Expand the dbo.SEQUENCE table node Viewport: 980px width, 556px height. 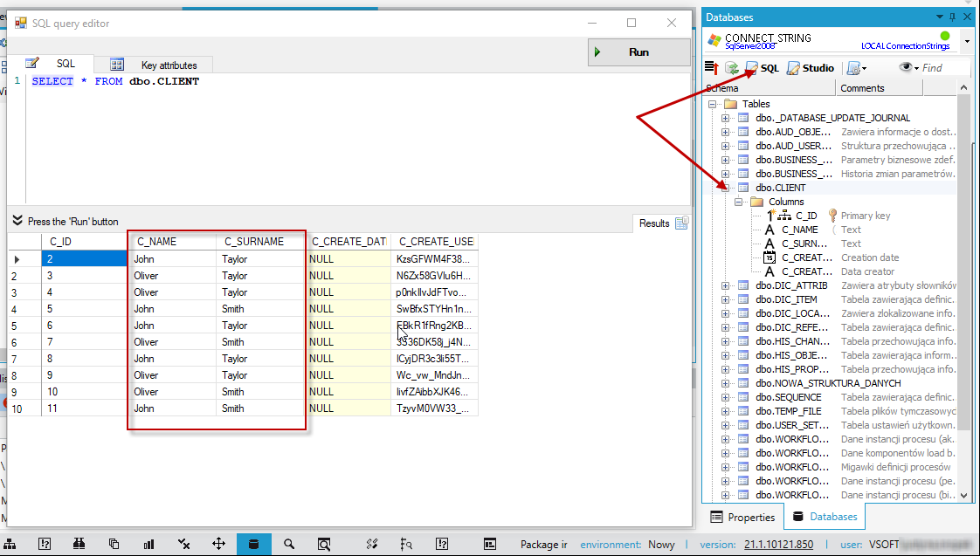pos(725,397)
